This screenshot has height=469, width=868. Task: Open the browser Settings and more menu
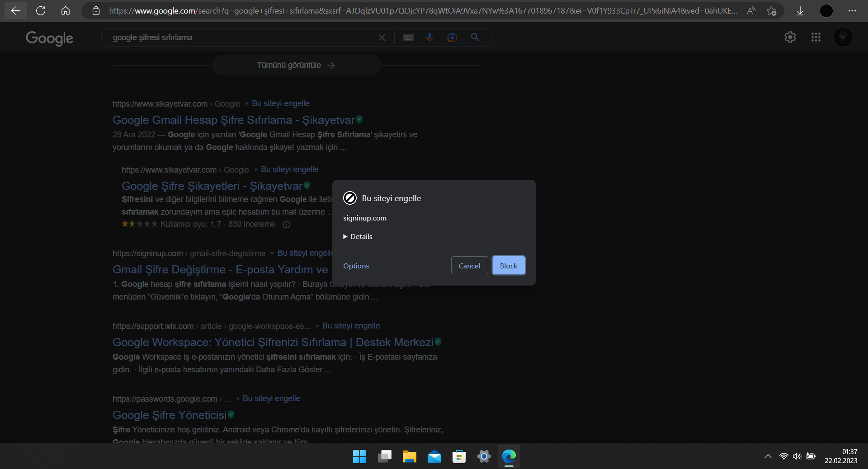[x=852, y=11]
